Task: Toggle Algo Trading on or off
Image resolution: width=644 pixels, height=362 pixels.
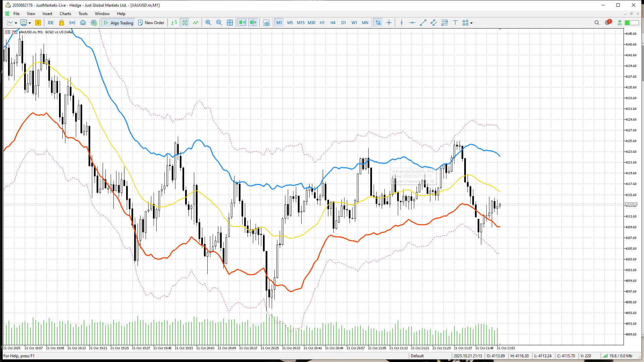Action: click(118, 22)
